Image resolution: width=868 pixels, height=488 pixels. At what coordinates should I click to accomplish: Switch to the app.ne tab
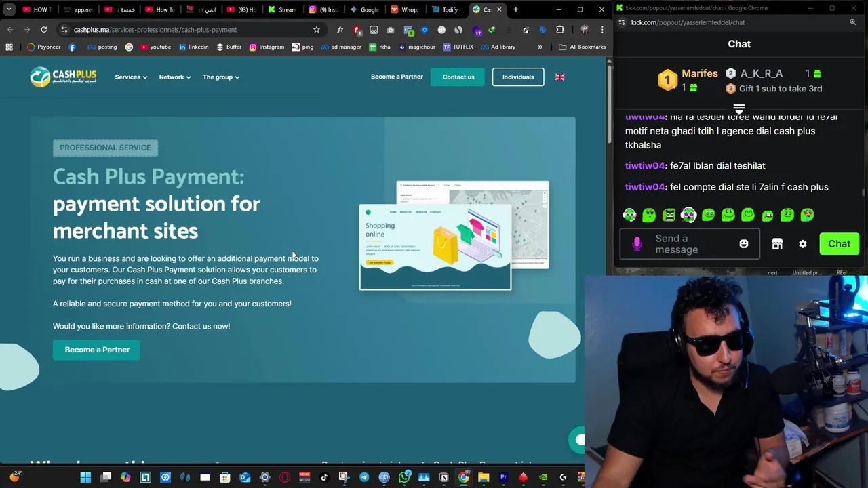click(x=79, y=9)
